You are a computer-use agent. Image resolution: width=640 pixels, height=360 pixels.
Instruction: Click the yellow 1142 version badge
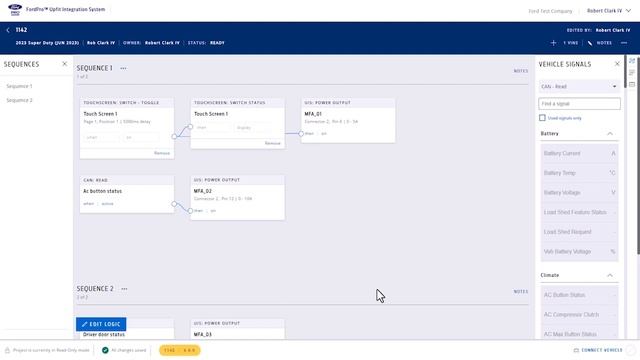tap(180, 350)
